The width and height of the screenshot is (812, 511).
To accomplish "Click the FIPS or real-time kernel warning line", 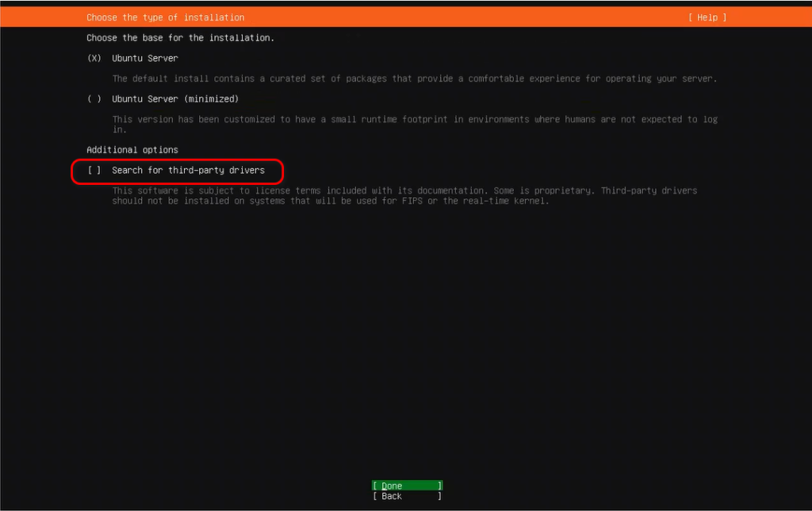I will (331, 202).
